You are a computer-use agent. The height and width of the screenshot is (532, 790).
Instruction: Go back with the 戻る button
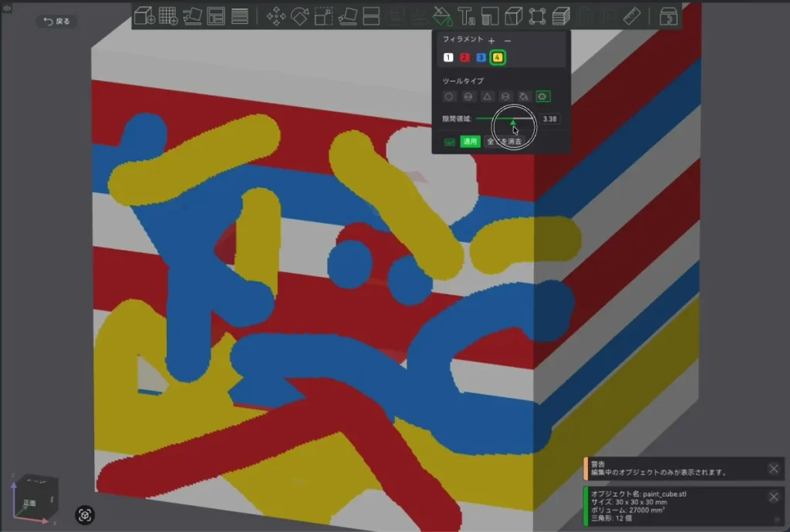pos(56,21)
